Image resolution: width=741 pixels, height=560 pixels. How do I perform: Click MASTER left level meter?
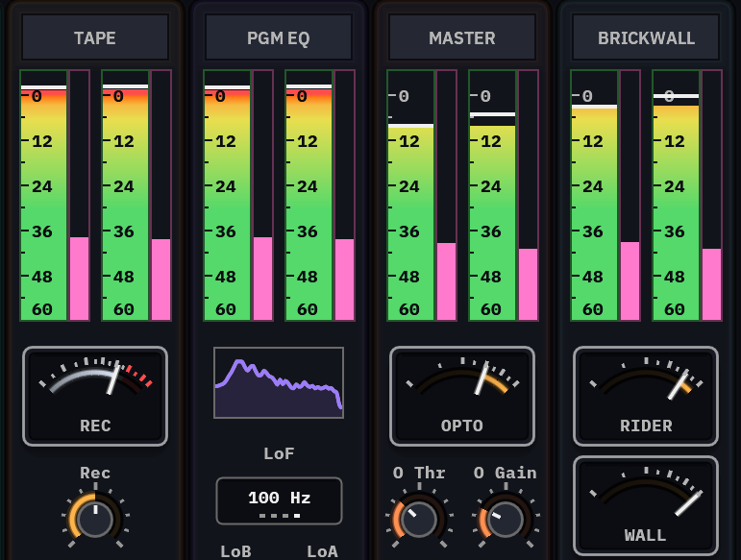410,196
